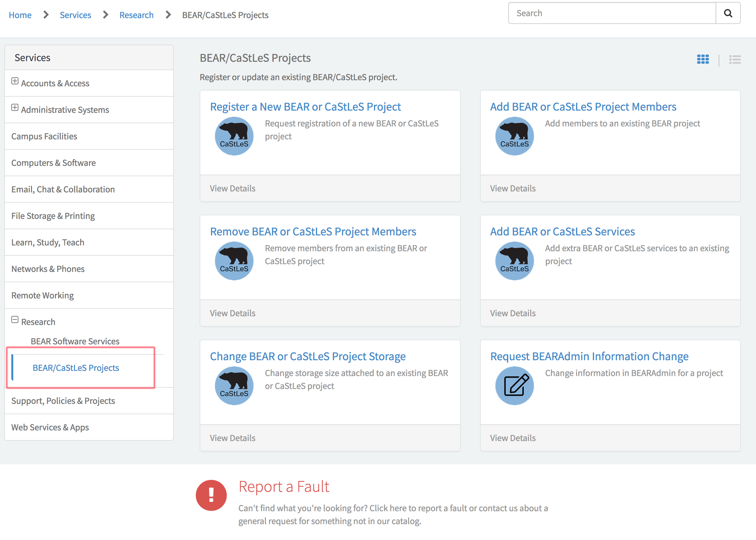Image resolution: width=756 pixels, height=540 pixels.
Task: View Details for Request BEARAdmin Information Change
Action: [x=513, y=438]
